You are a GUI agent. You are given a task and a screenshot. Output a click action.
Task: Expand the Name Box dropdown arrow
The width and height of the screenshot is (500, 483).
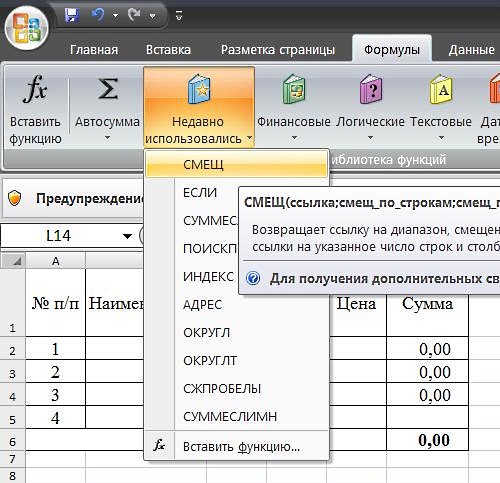tap(127, 236)
